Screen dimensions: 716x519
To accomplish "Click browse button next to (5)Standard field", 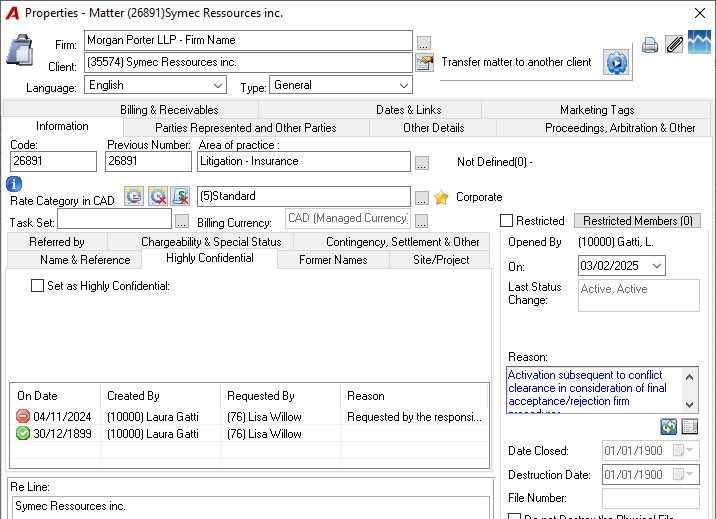I will click(421, 198).
